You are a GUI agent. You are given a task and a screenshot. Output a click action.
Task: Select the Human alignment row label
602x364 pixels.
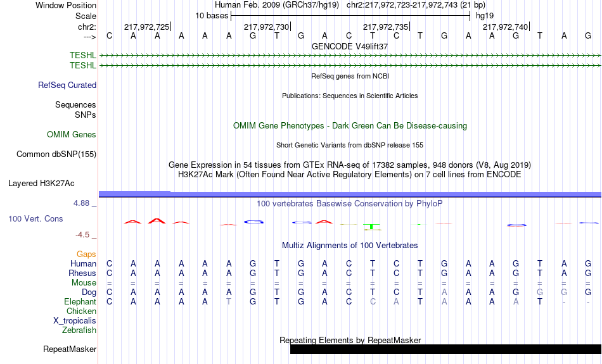pos(83,263)
